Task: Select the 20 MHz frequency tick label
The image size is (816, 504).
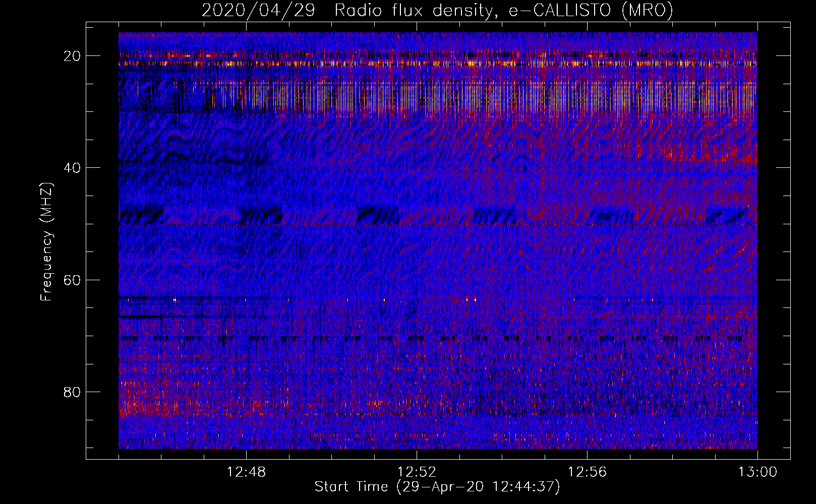Action: pyautogui.click(x=73, y=56)
